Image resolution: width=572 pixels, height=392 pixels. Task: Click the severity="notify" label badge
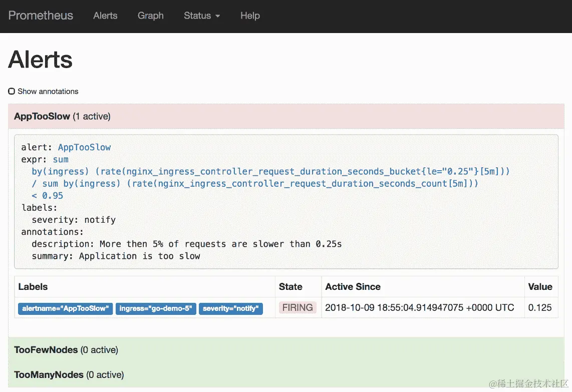pyautogui.click(x=230, y=308)
